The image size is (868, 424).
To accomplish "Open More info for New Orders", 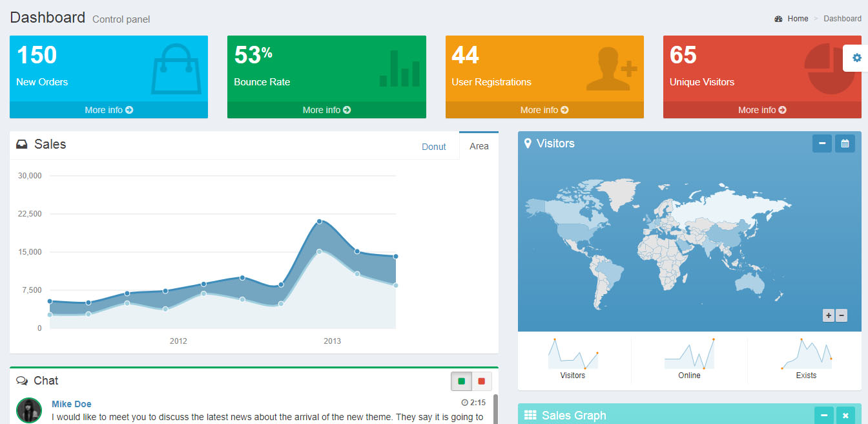I will pos(108,110).
